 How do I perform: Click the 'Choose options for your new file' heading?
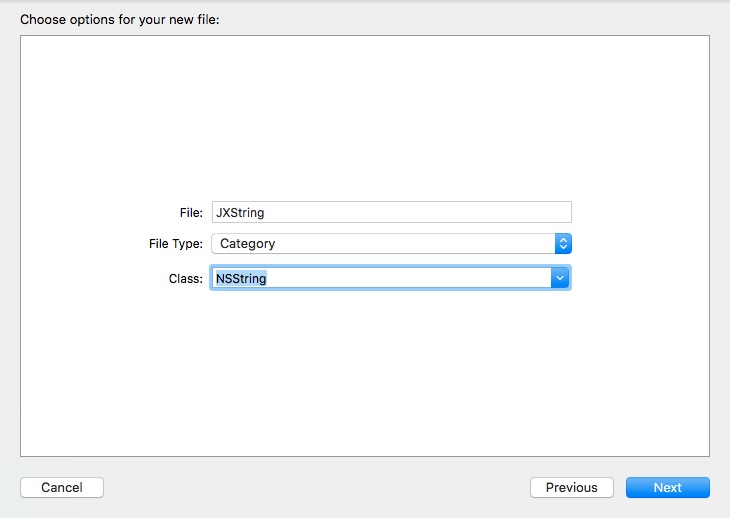pos(120,20)
